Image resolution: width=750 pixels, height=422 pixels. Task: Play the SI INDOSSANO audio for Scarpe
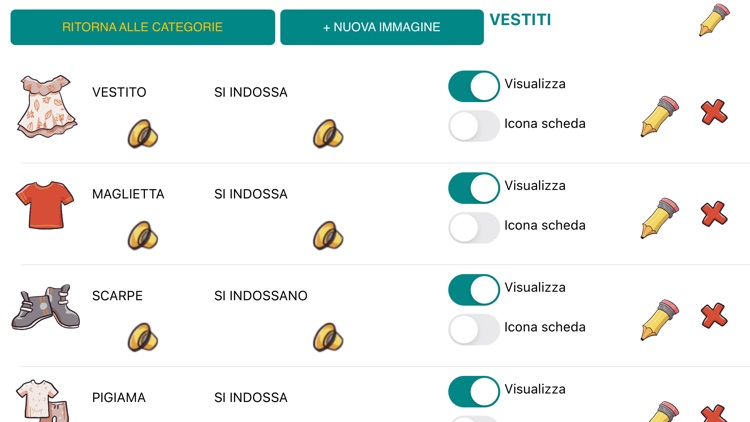[x=328, y=337]
